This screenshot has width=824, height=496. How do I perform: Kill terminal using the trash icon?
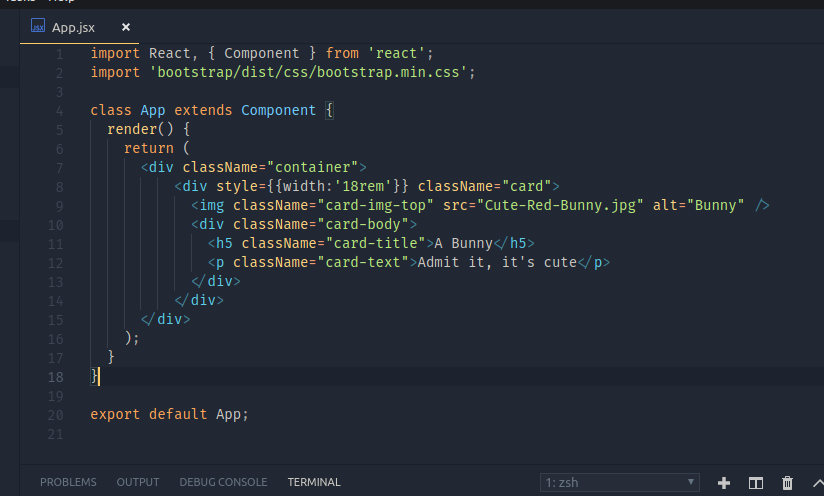[x=787, y=483]
